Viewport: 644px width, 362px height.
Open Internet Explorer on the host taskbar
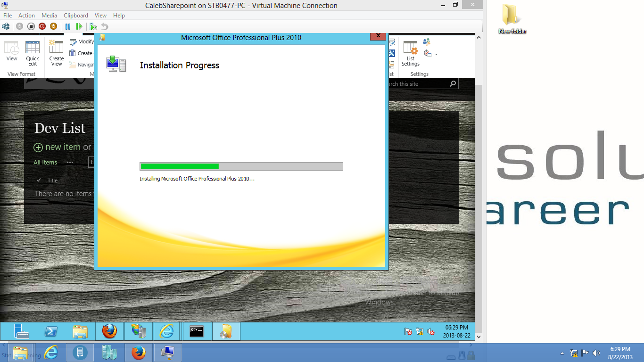(x=50, y=353)
